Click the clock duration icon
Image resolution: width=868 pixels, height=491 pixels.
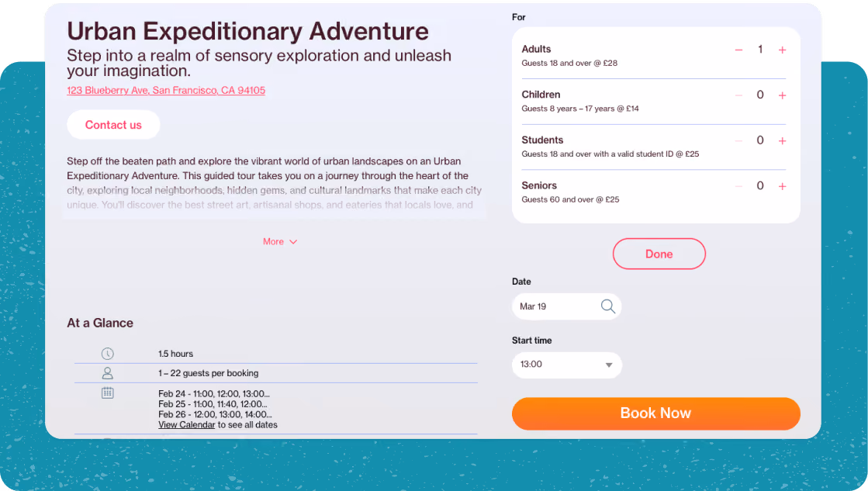click(107, 354)
